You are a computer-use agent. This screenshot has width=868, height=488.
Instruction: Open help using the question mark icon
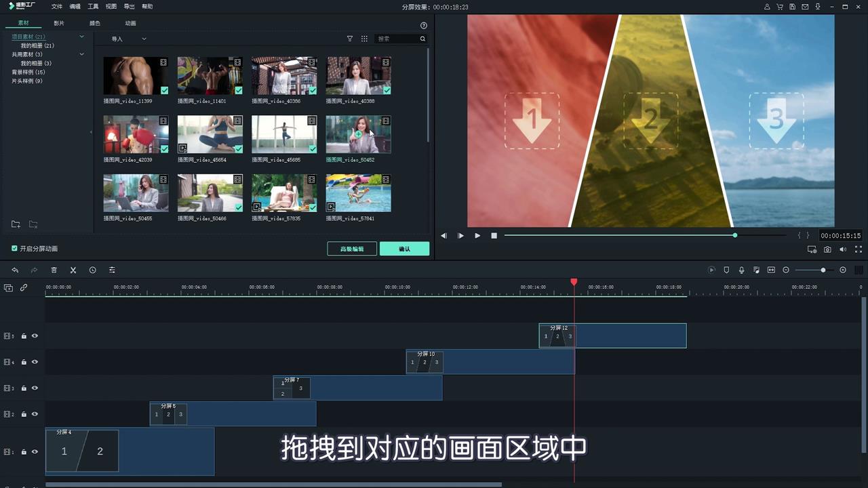point(424,25)
